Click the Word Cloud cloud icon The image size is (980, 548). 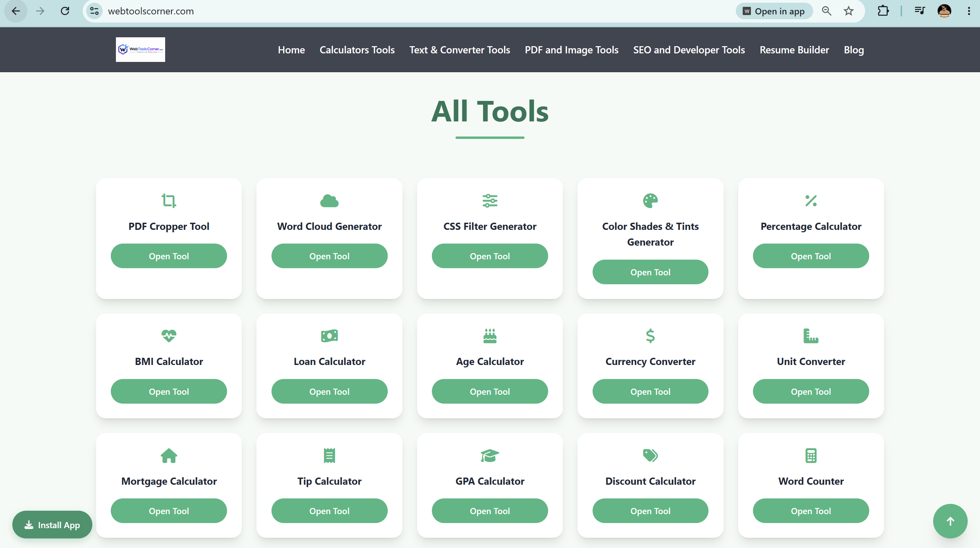coord(329,200)
